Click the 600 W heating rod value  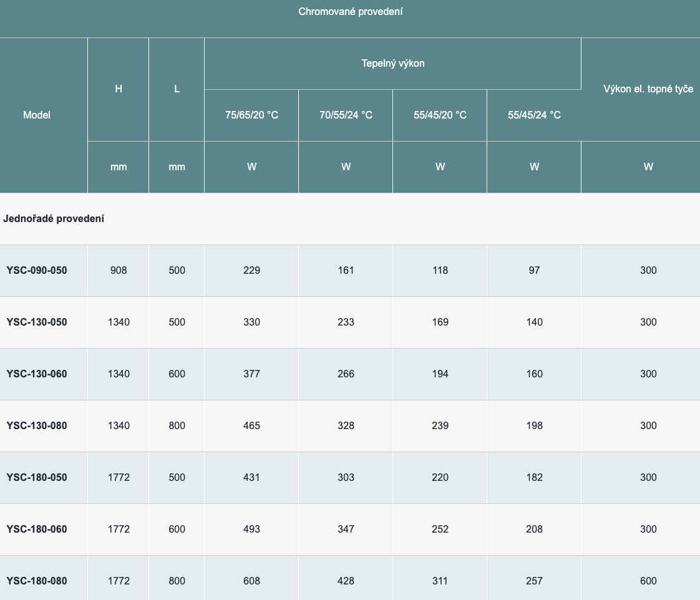click(648, 581)
